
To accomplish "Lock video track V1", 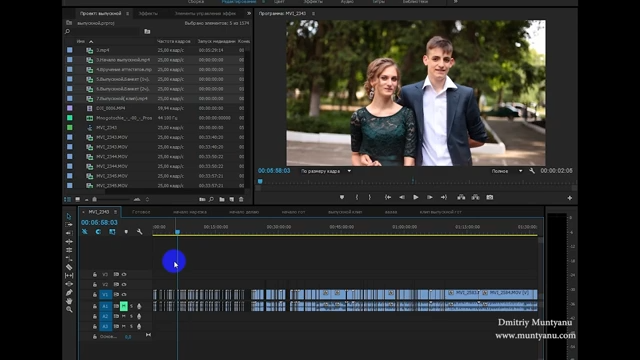I will coord(95,294).
